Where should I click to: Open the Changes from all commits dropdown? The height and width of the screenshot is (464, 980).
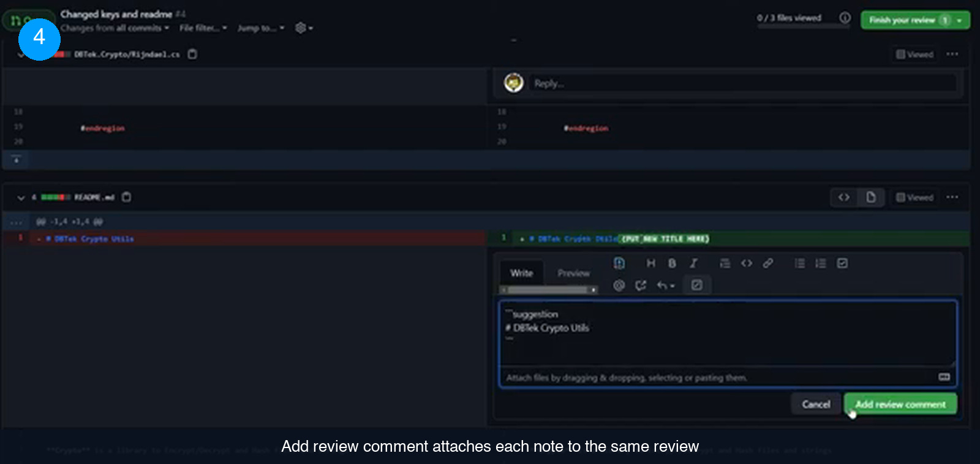[x=115, y=28]
